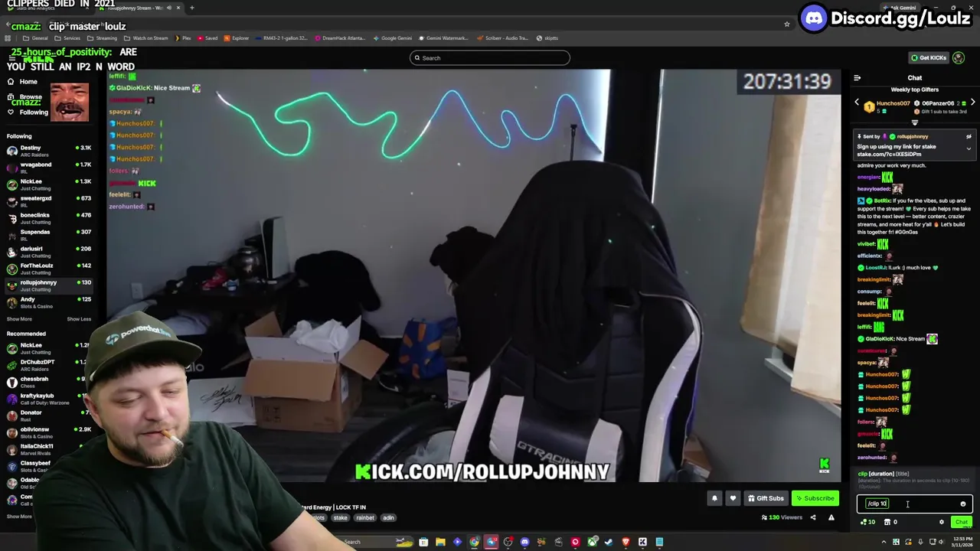Send message with green Chat button

(x=962, y=522)
